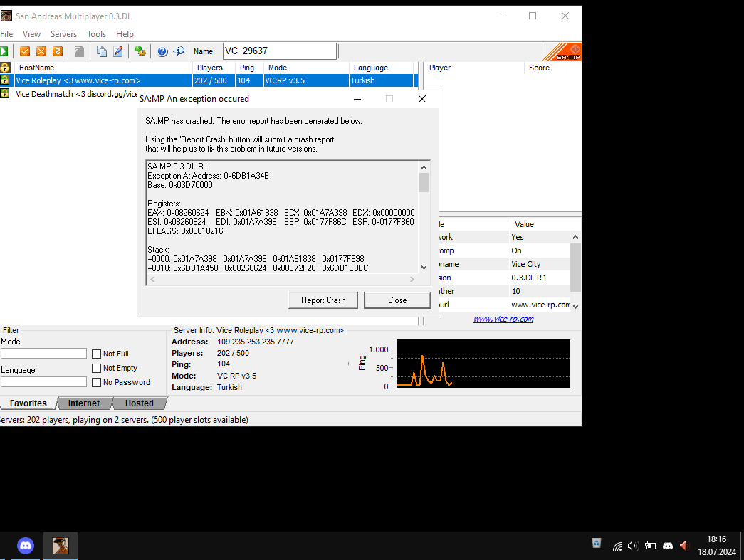Click the Close button in crash dialog
Image resolution: width=744 pixels, height=560 pixels.
coord(397,300)
